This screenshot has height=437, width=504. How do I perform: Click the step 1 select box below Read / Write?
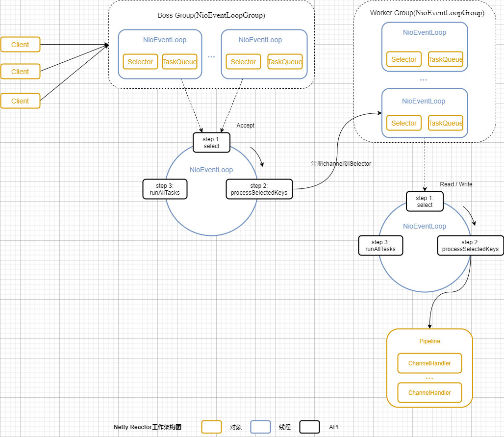425,202
